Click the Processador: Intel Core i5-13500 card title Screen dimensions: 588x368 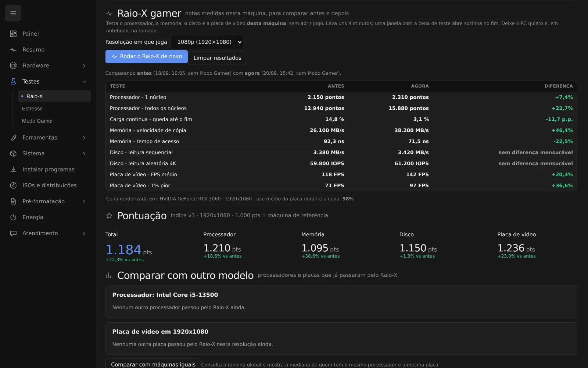165,295
